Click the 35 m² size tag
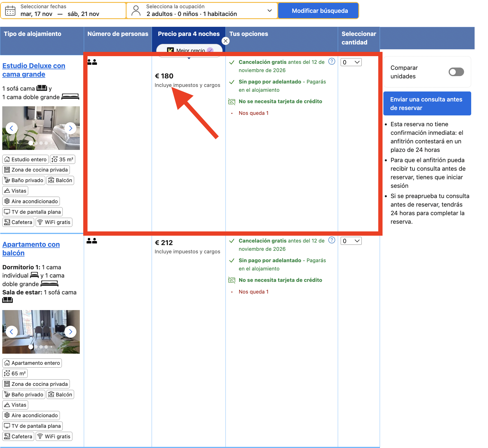The width and height of the screenshot is (488, 448). pyautogui.click(x=63, y=159)
